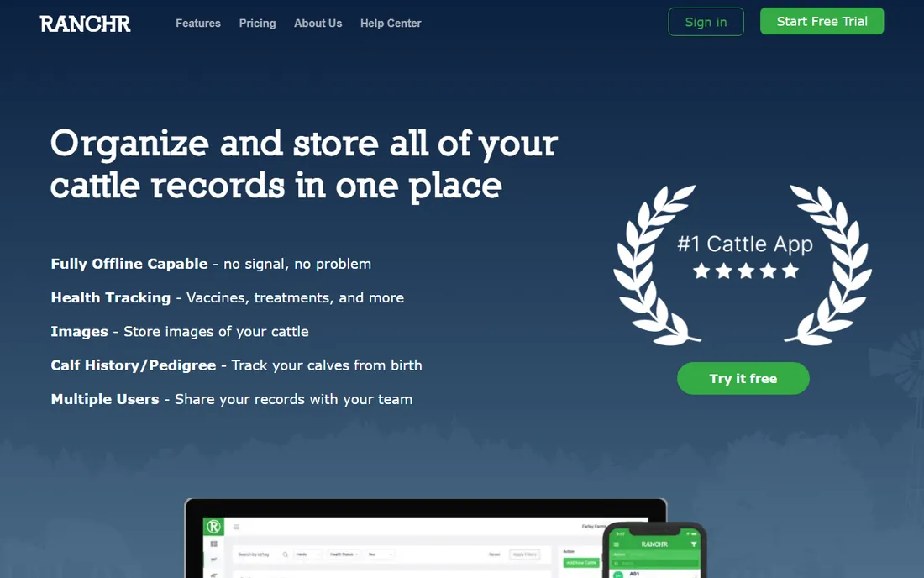Click the "#1 Cattle App" badge text
The height and width of the screenshot is (578, 924).
coord(745,244)
